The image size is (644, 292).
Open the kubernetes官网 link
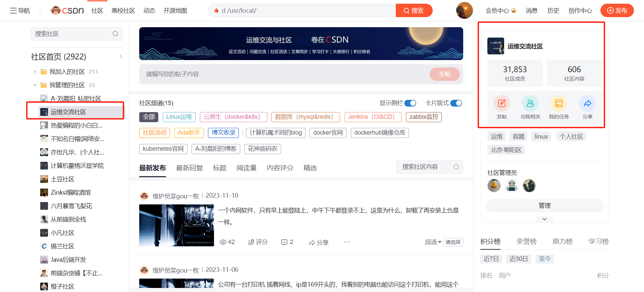pyautogui.click(x=163, y=149)
